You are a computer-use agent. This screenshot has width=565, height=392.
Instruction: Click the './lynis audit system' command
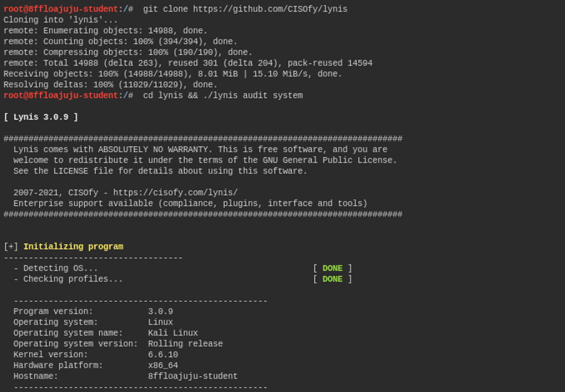click(253, 96)
